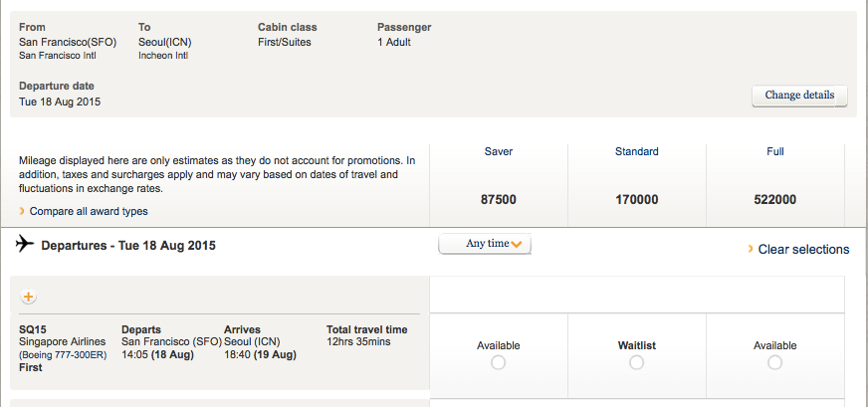The height and width of the screenshot is (407, 868).
Task: Click the Standard column header
Action: 637,151
